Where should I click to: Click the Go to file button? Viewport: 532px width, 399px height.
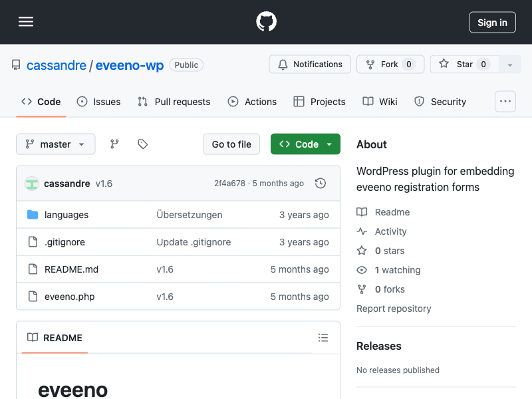(x=231, y=144)
